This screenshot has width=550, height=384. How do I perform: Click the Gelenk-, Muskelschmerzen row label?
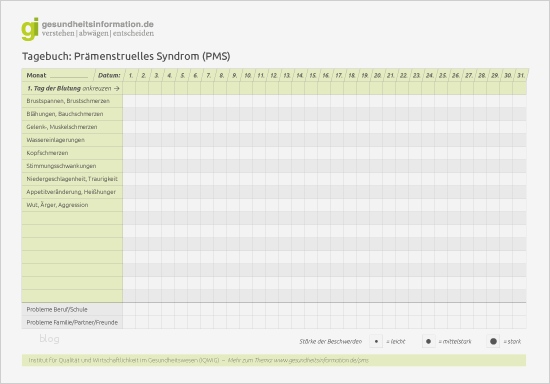pos(62,127)
